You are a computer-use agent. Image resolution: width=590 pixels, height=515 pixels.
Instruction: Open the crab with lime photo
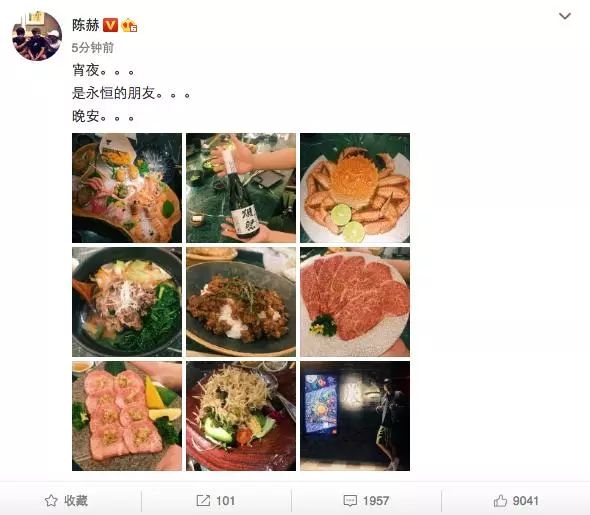point(355,188)
